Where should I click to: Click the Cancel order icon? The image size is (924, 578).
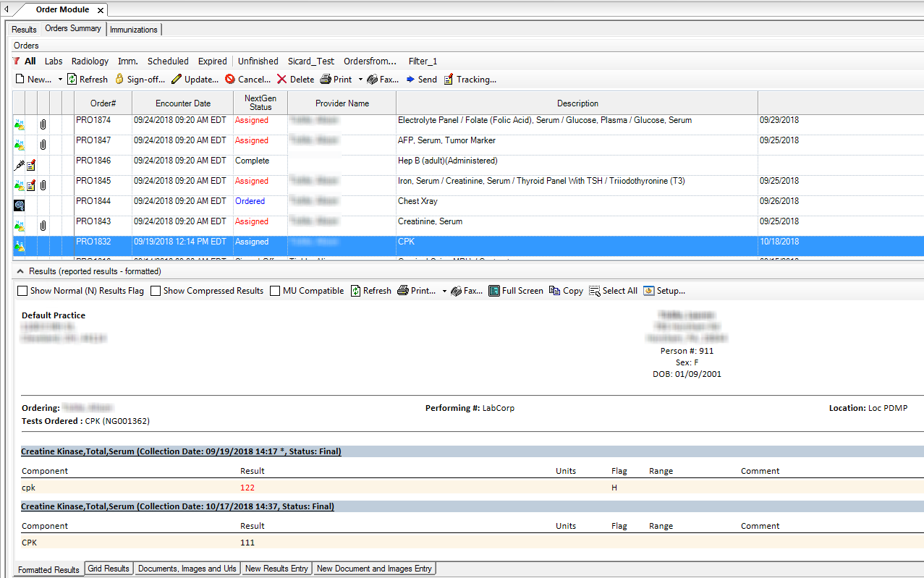pyautogui.click(x=230, y=80)
